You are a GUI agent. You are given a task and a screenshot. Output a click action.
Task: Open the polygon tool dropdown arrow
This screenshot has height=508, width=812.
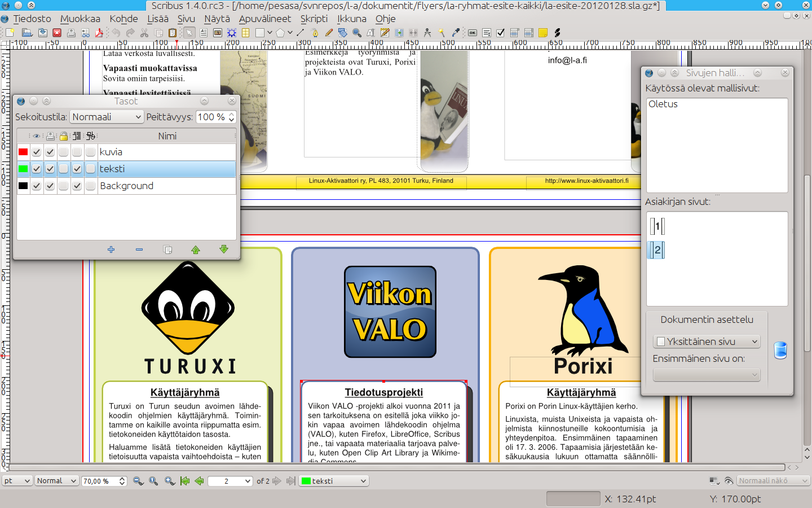[290, 33]
